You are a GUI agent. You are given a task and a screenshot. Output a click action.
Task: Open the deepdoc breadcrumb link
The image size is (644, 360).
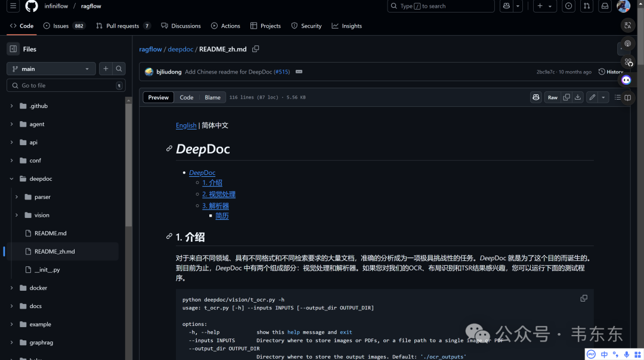coord(180,49)
